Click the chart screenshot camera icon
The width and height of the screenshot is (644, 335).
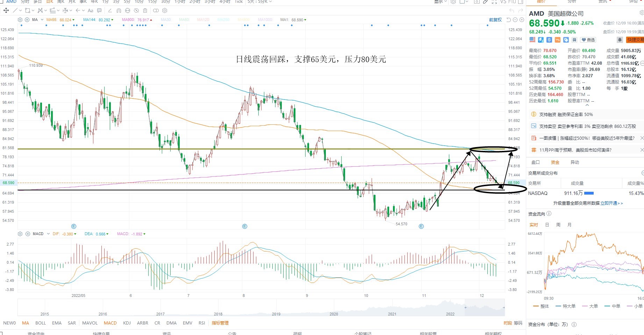(477, 1)
